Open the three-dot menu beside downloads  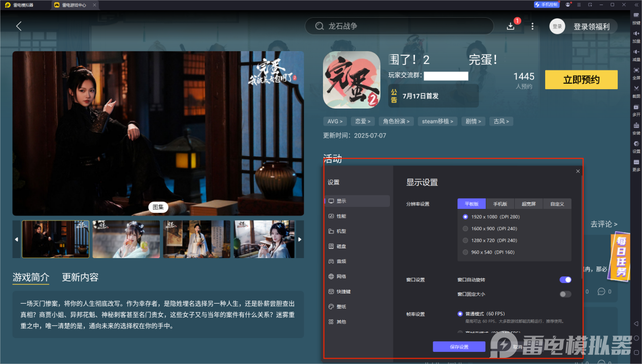532,26
